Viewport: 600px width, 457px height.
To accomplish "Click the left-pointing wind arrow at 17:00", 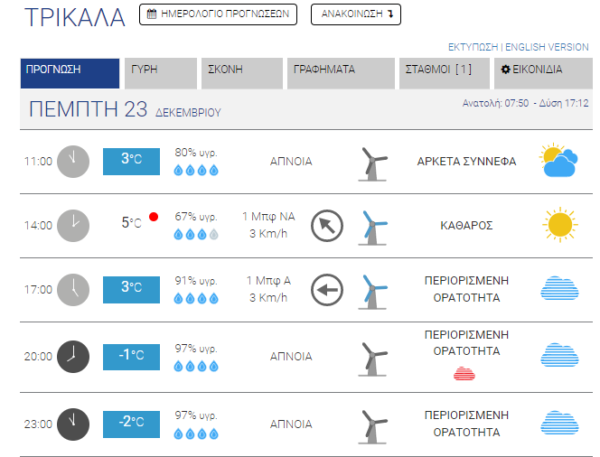I will [327, 290].
